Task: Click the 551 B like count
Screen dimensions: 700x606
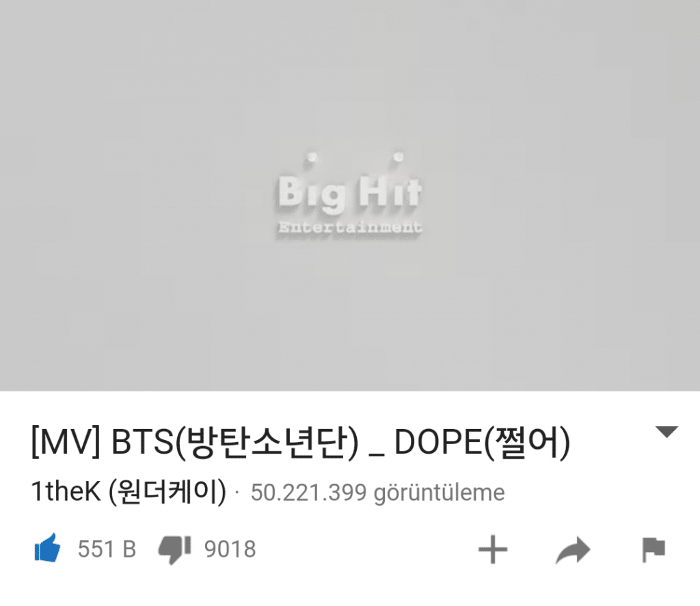Action: pos(107,549)
